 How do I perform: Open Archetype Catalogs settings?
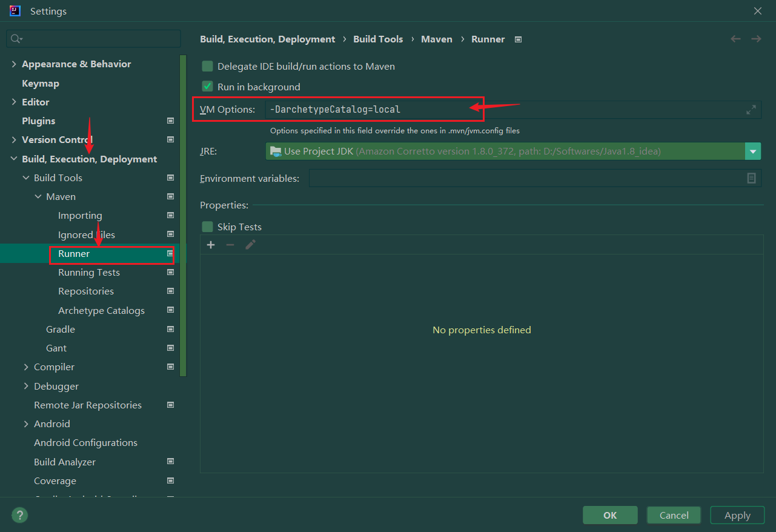click(101, 311)
